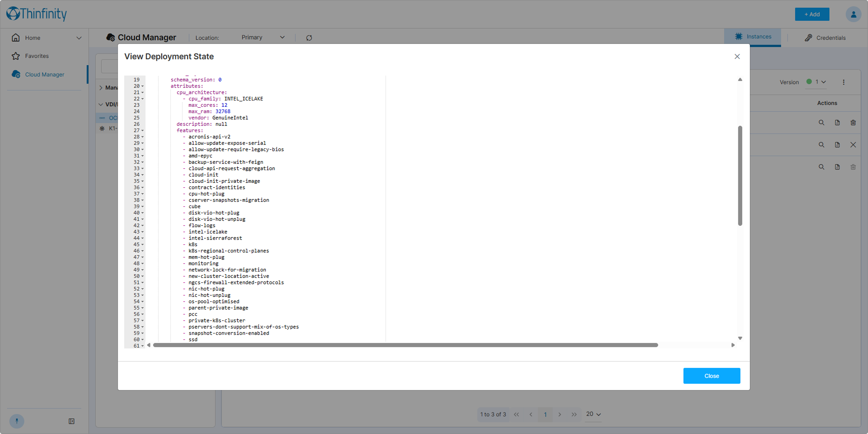Image resolution: width=868 pixels, height=434 pixels.
Task: Collapse the VDI tree group
Action: [x=101, y=105]
